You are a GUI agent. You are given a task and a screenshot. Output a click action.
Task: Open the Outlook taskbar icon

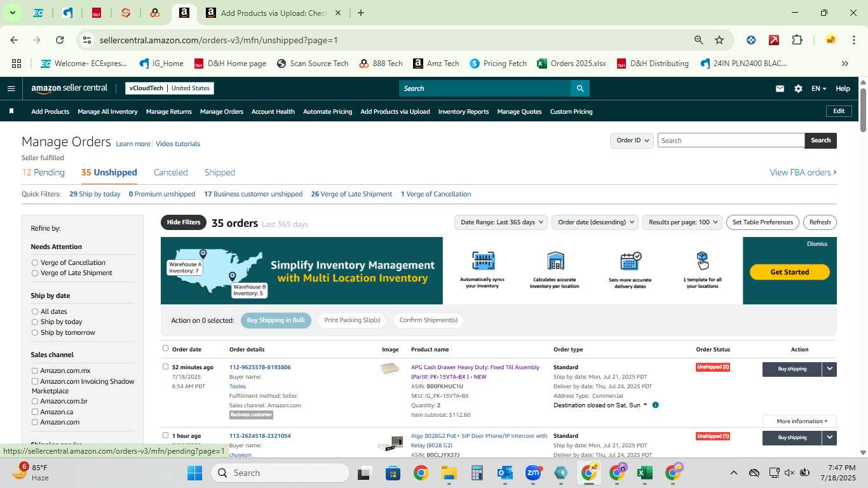coord(505,473)
